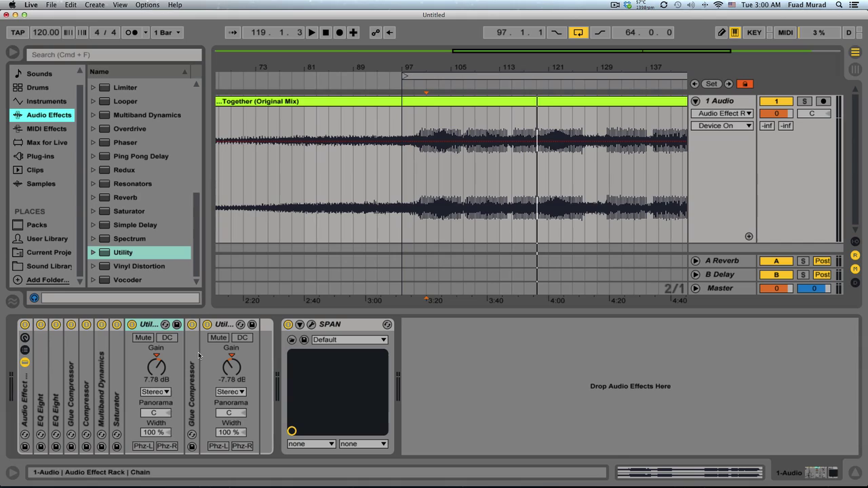This screenshot has width=868, height=488.
Task: Open the Create menu
Action: click(x=94, y=5)
